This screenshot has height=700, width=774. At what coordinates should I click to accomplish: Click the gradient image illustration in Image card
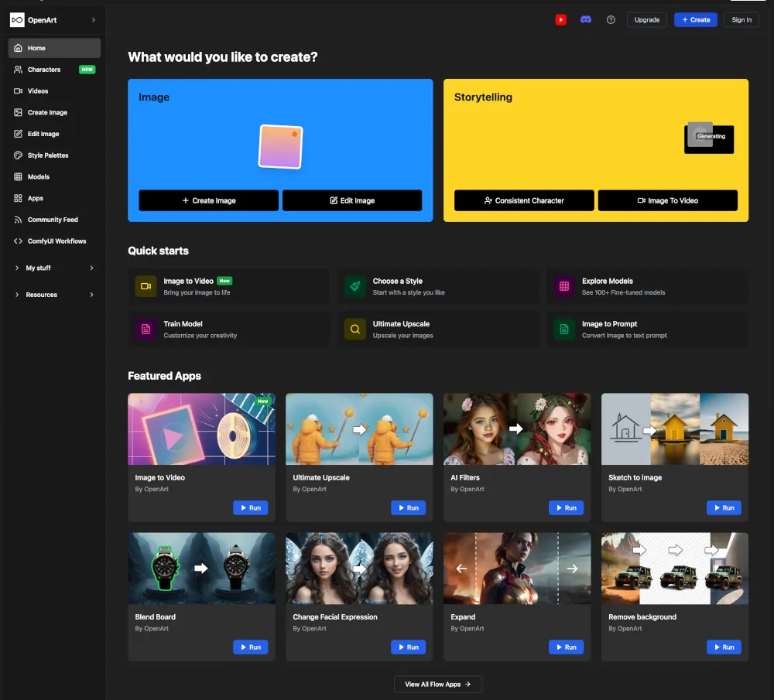(280, 146)
